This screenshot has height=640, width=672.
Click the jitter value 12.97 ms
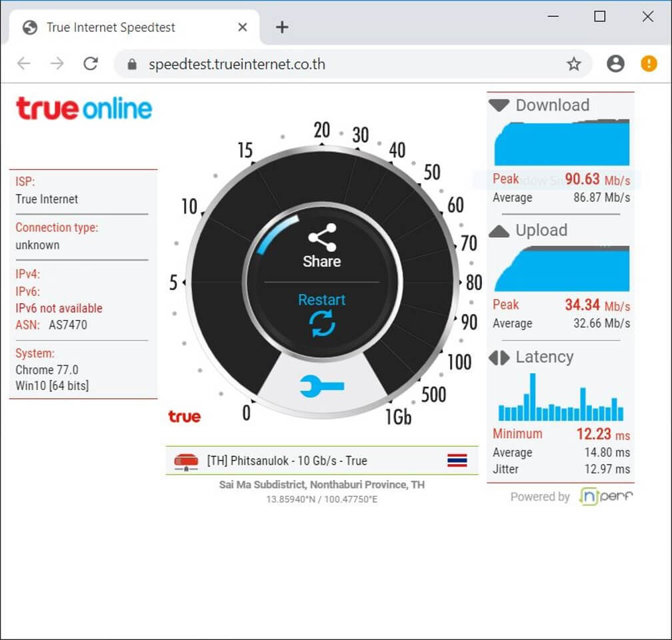607,469
